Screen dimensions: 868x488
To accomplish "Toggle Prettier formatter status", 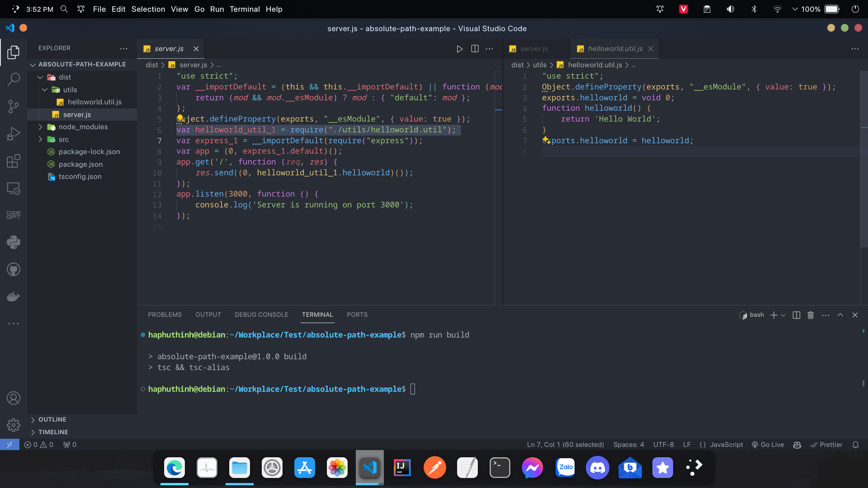I will coord(826,445).
